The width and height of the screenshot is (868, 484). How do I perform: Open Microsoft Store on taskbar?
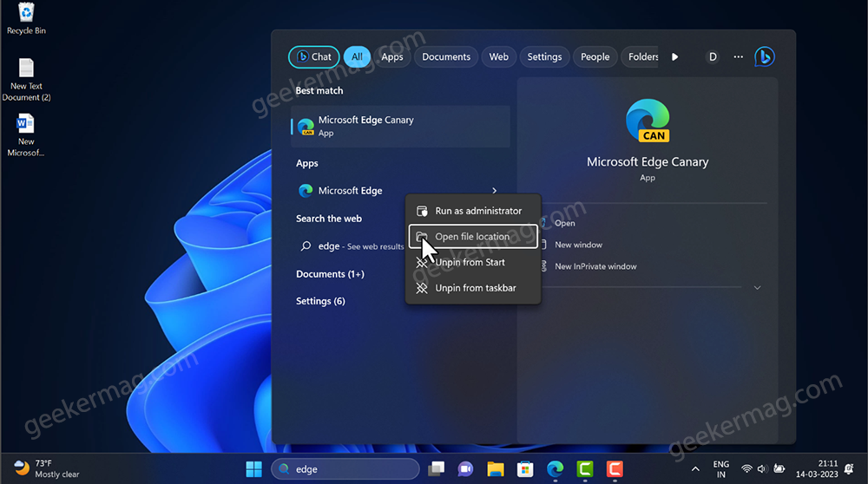pos(525,469)
